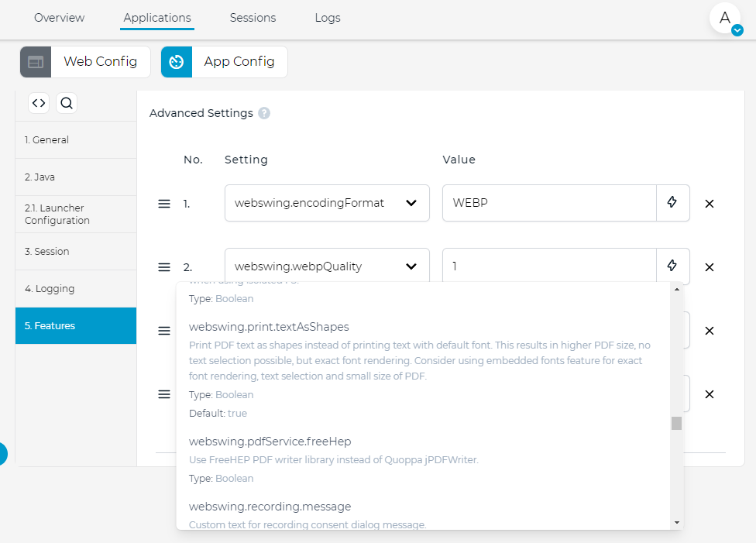This screenshot has height=543, width=756.
Task: Click the WEBP value input field
Action: point(549,203)
